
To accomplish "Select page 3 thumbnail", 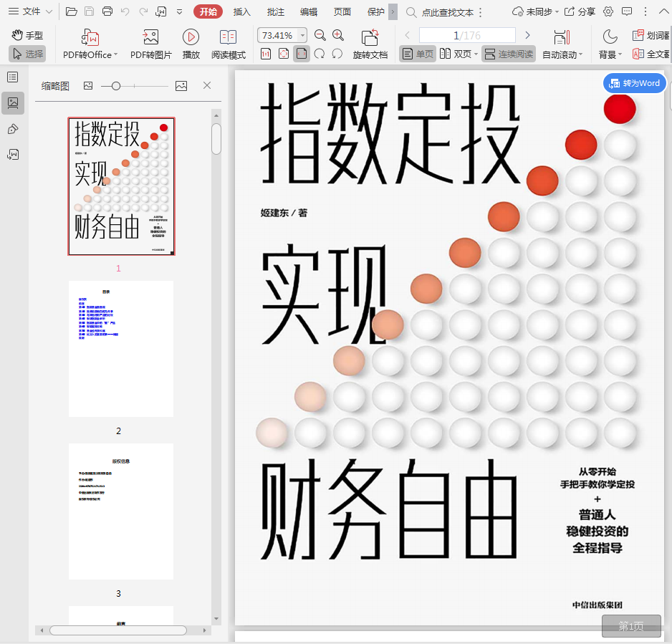I will 121,511.
